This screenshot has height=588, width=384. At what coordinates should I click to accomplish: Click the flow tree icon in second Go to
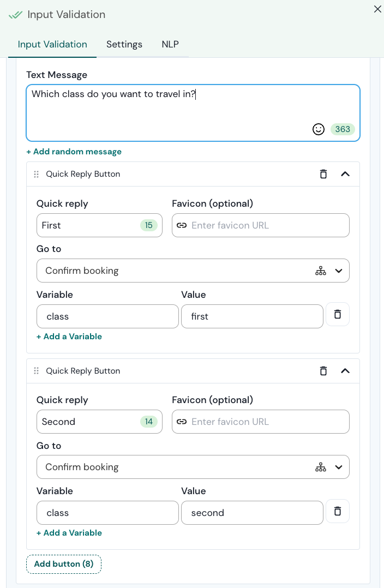(321, 467)
